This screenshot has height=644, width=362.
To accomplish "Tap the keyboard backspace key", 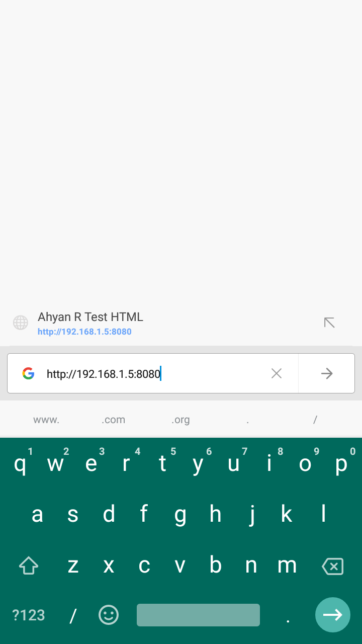I will [332, 566].
